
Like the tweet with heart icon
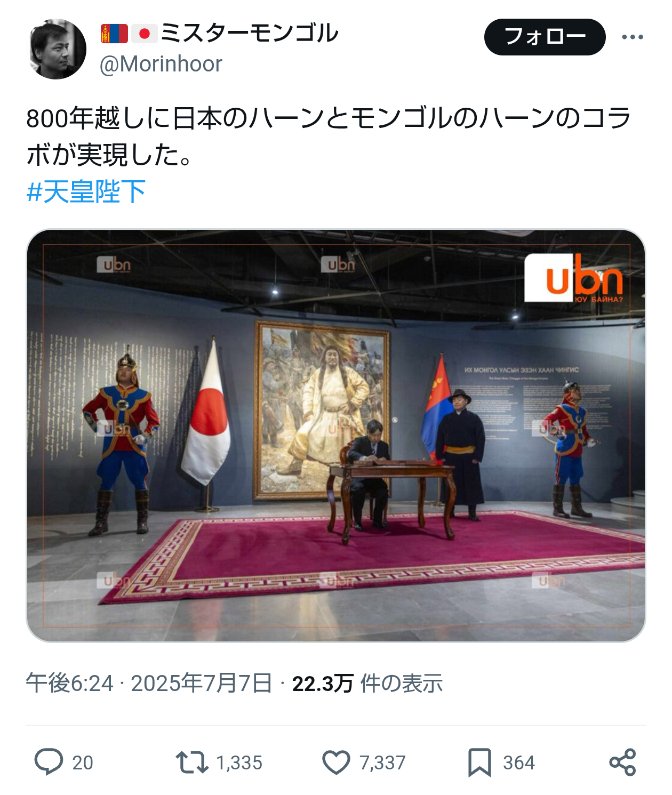(337, 762)
